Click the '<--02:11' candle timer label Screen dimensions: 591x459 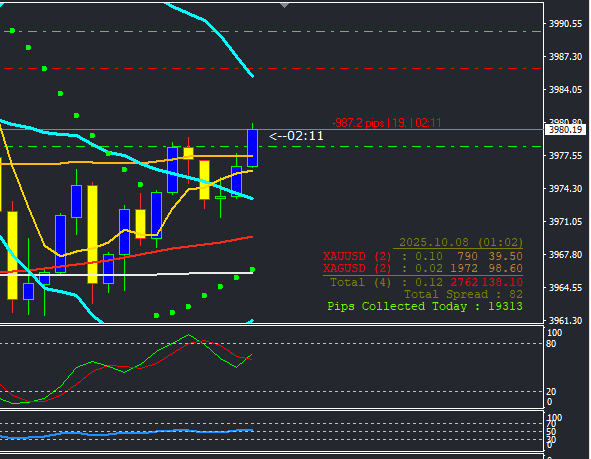pos(296,136)
